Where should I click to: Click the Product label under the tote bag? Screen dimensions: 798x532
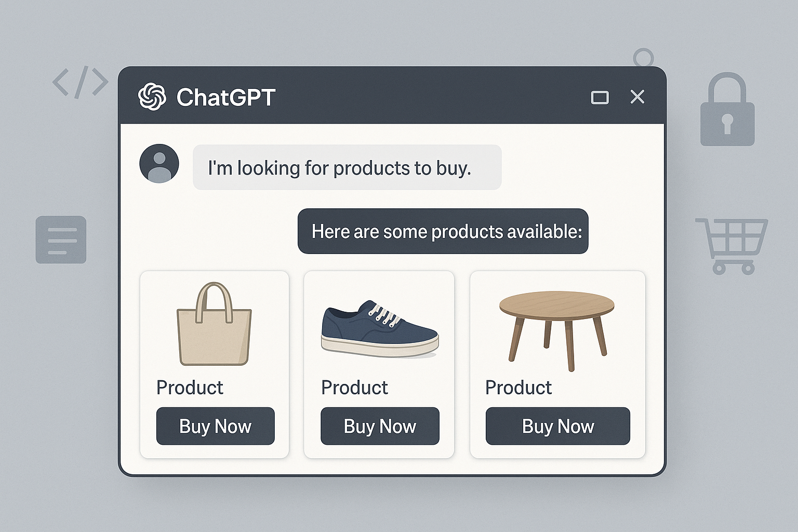[190, 388]
